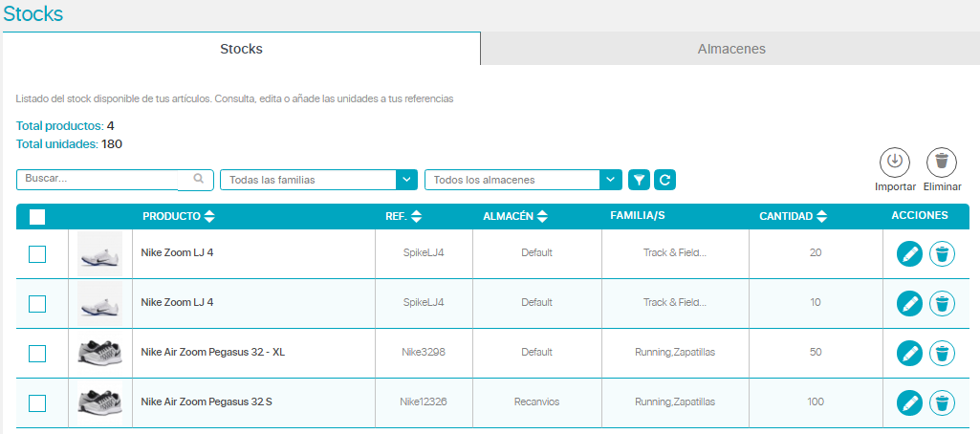Click the Nike Air Zoom Pegasus 32 S product name
Screen dimensions: 980x434
coord(207,401)
